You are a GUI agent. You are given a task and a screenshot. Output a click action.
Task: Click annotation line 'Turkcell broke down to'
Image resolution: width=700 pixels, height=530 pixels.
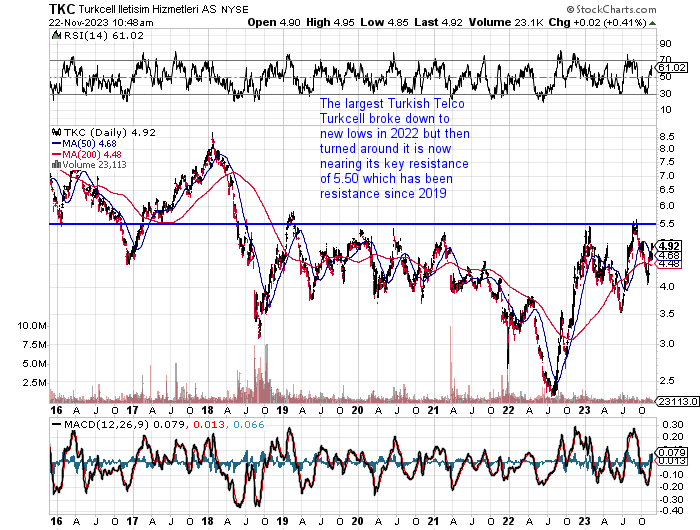[x=384, y=119]
